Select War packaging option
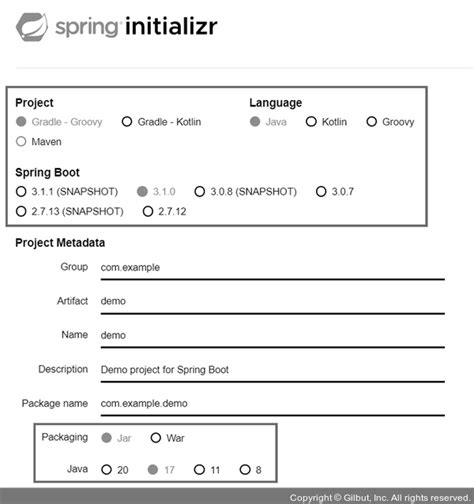 click(156, 438)
